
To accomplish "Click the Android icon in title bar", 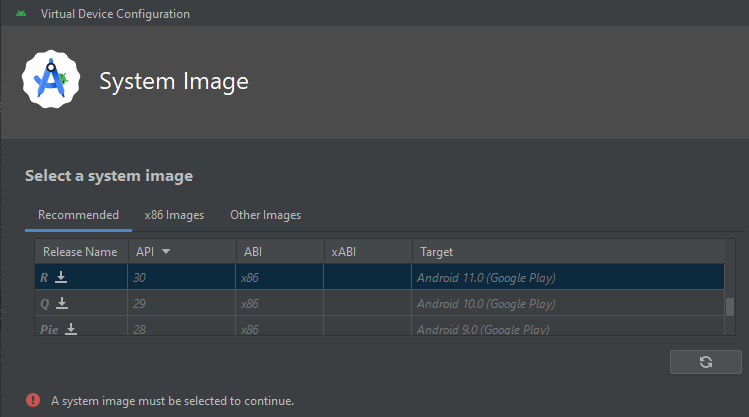I will pos(21,13).
